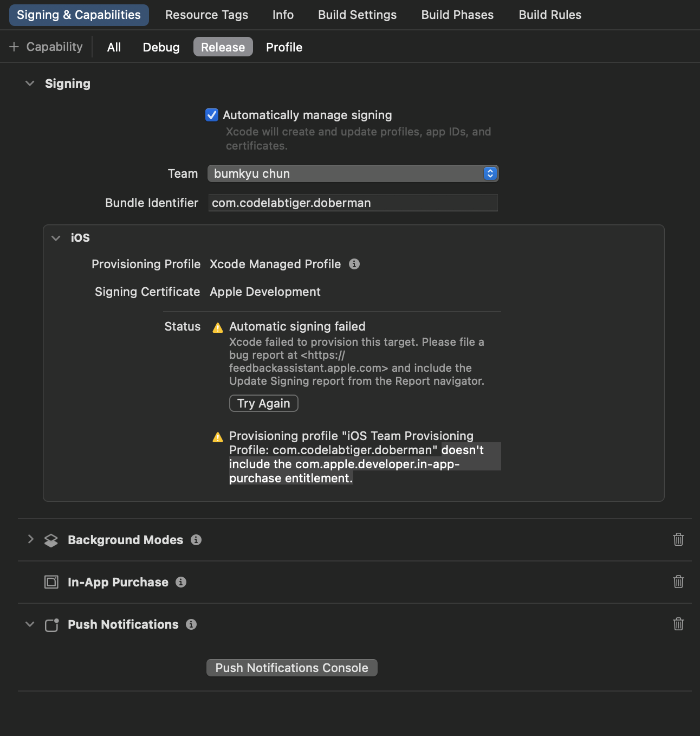The height and width of the screenshot is (736, 700).
Task: Show info for Push Notifications capability
Action: click(191, 624)
